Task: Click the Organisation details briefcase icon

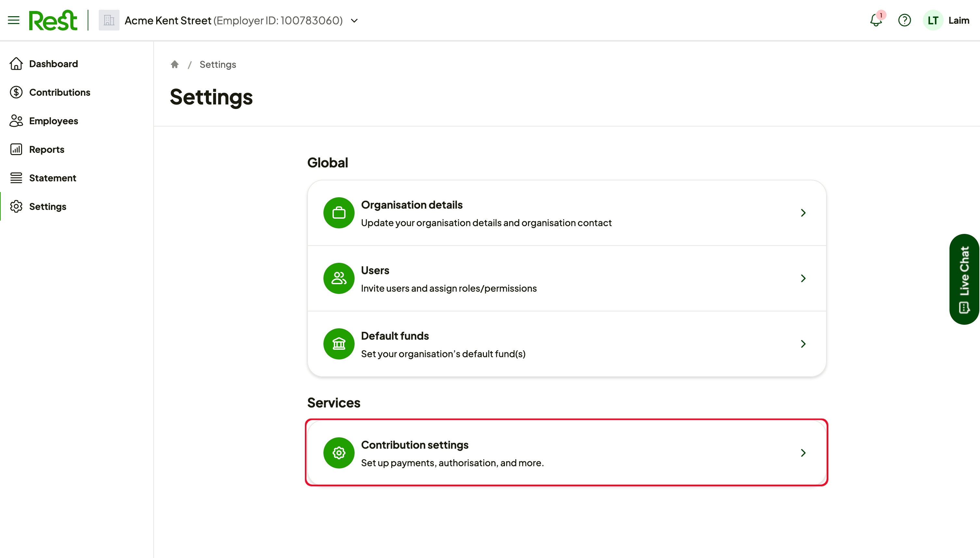Action: coord(339,213)
